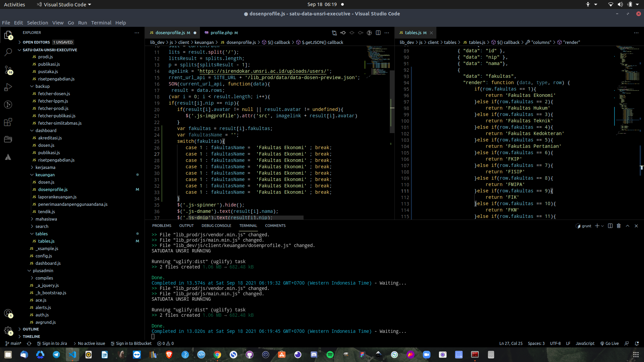Open the Extensions view icon

(x=8, y=122)
